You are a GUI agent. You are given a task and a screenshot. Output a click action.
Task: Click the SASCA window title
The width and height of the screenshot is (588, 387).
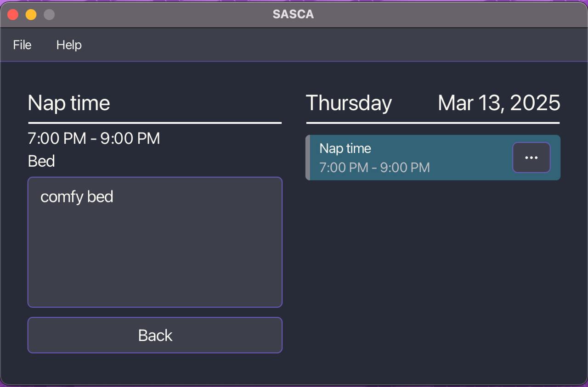point(293,14)
